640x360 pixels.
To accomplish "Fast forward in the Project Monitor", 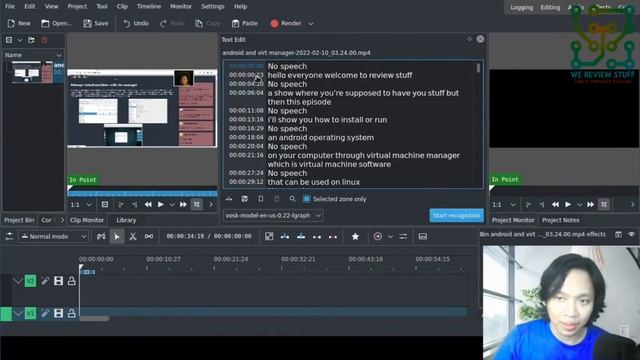I will coord(590,204).
